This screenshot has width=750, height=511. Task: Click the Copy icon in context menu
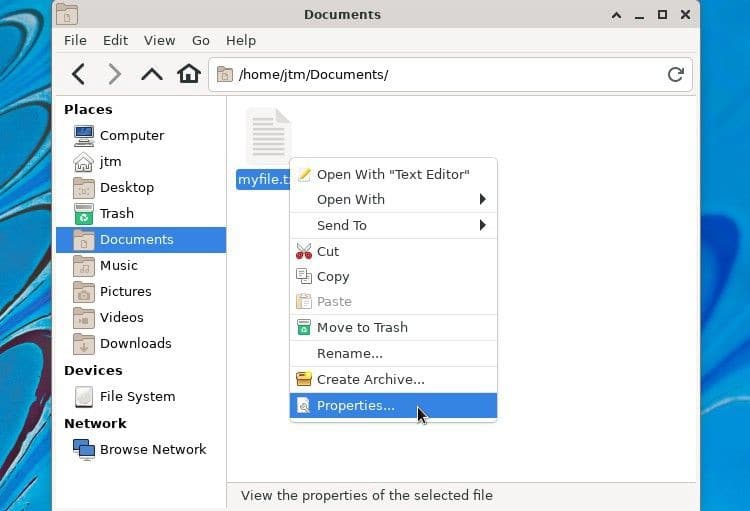pyautogui.click(x=304, y=277)
